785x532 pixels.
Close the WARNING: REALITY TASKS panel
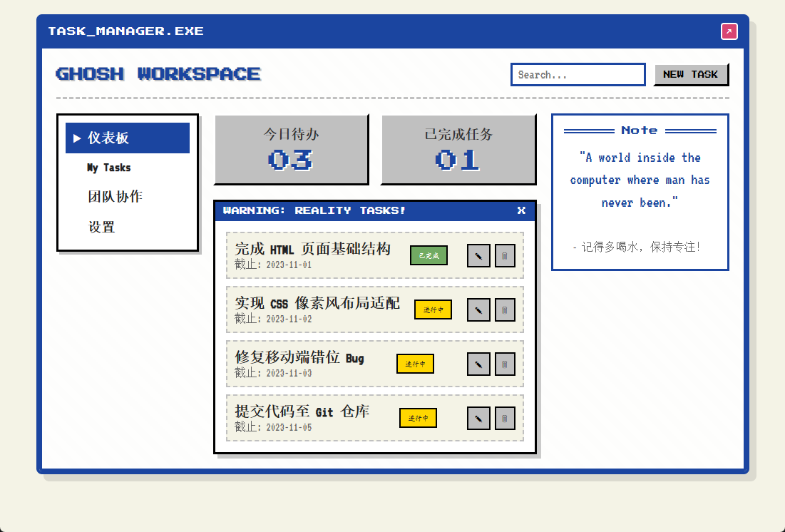(521, 210)
